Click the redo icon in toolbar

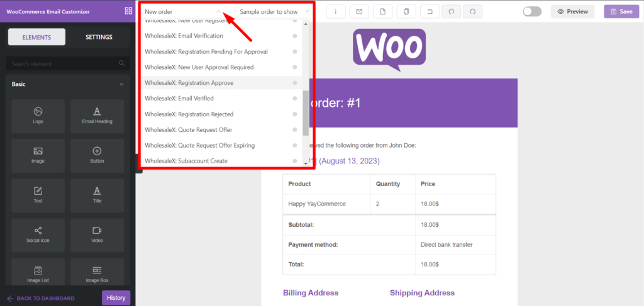coord(473,11)
